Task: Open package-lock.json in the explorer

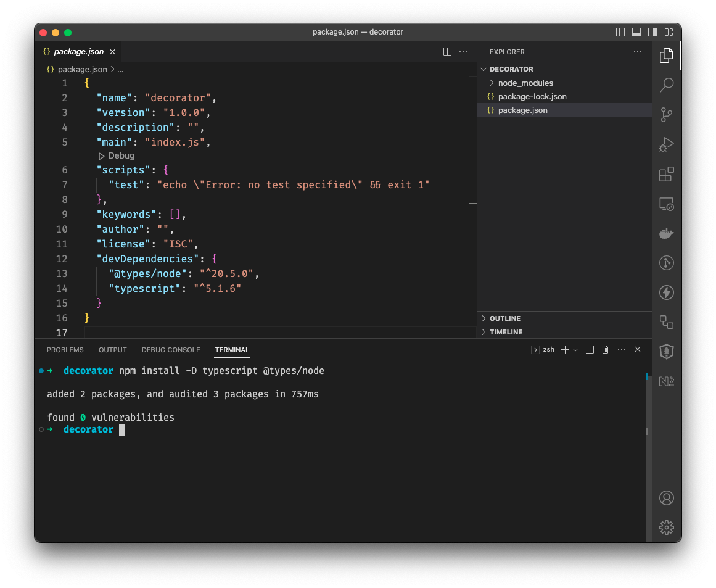Action: [x=564, y=96]
